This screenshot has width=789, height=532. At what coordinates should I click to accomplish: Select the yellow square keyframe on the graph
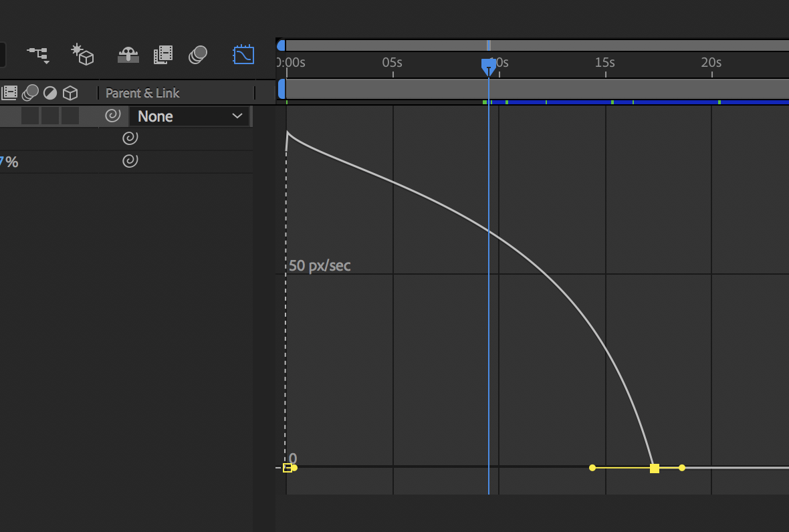pyautogui.click(x=655, y=469)
